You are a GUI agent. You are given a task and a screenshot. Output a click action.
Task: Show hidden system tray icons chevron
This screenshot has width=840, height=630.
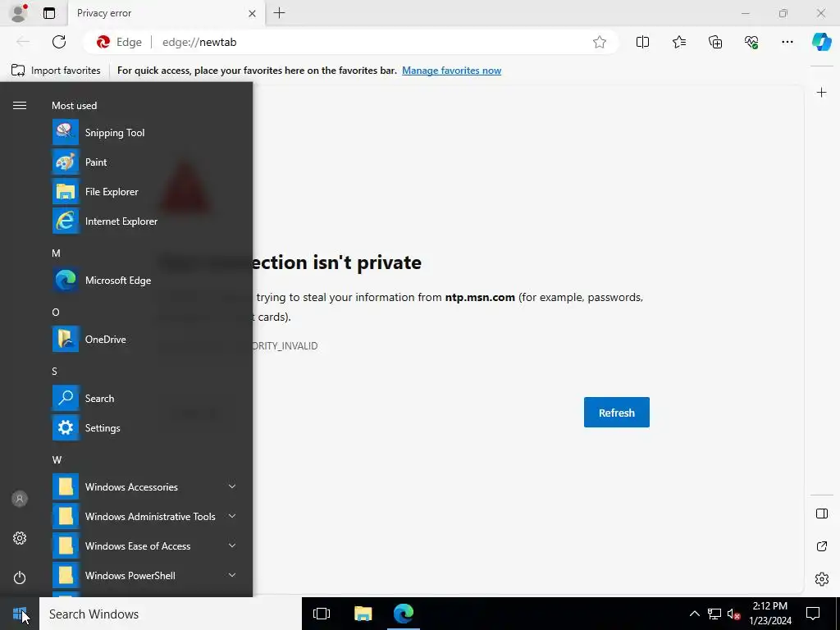point(694,614)
